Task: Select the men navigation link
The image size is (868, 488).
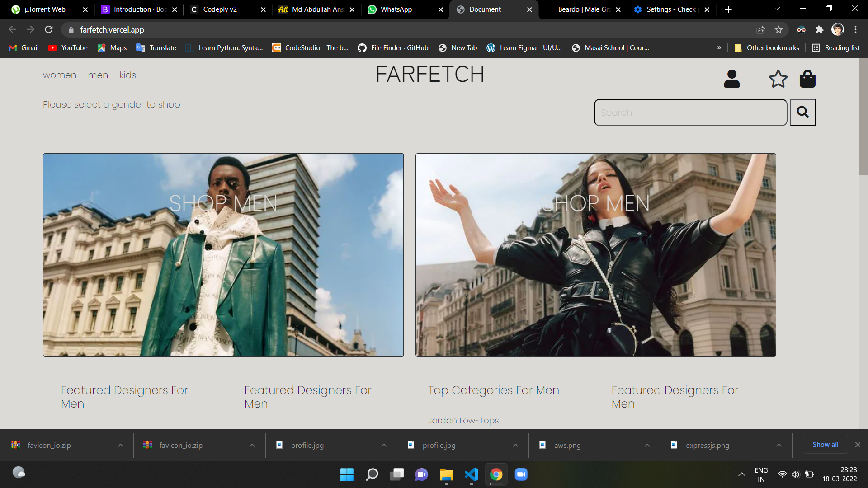Action: tap(98, 75)
